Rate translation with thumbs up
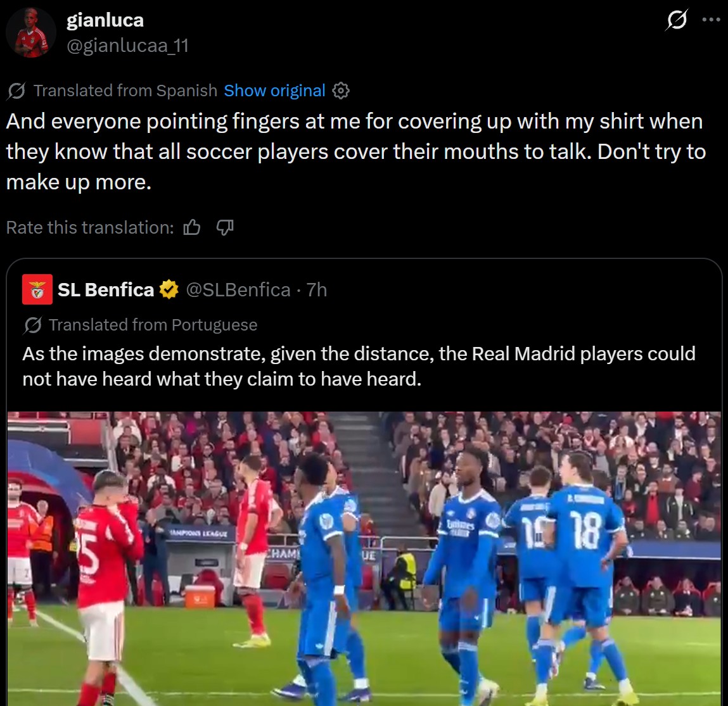Image resolution: width=728 pixels, height=706 pixels. [x=192, y=227]
